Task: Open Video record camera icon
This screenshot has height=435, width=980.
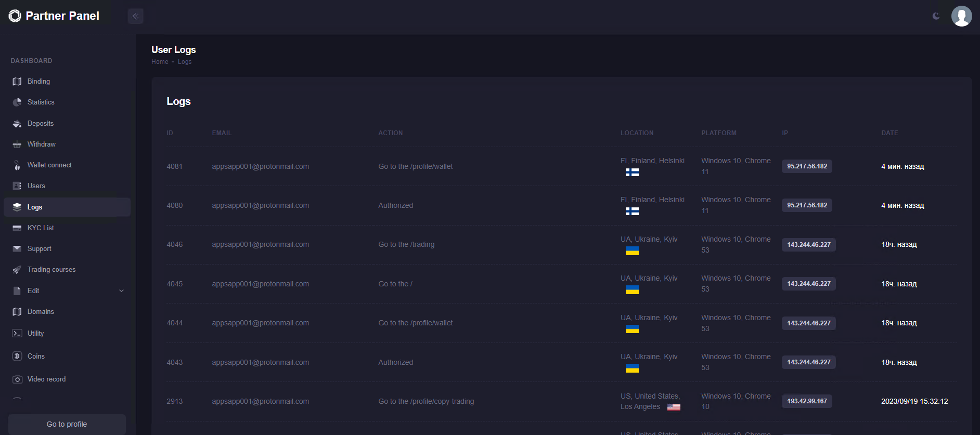Action: (x=17, y=379)
